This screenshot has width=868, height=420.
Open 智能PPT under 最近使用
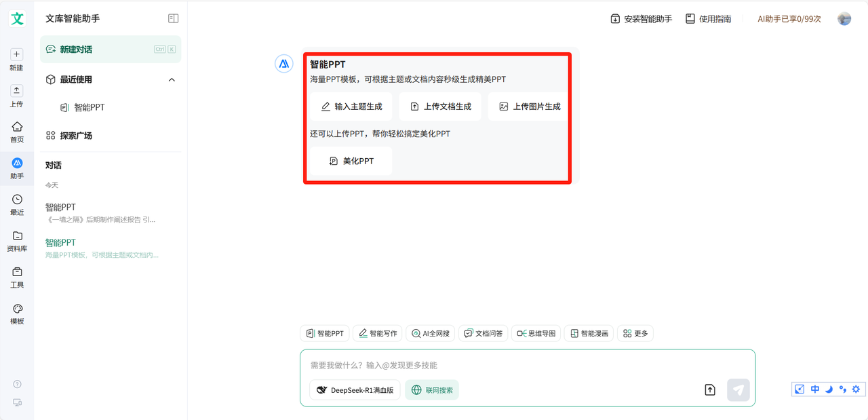[x=83, y=107]
